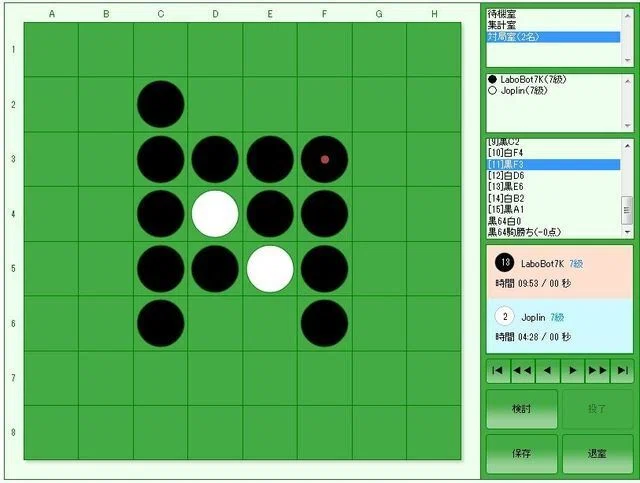Select move [11]黒F3 in move list
Image resolution: width=640 pixels, height=483 pixels.
point(553,164)
